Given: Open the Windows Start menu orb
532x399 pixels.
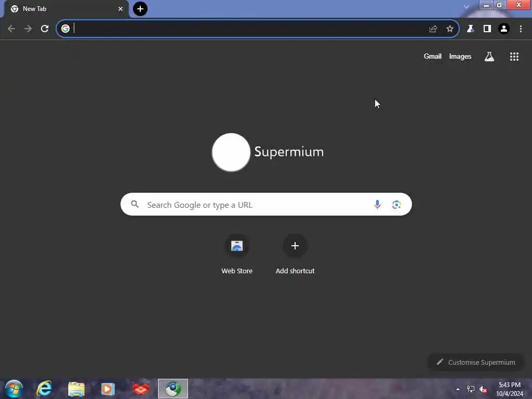Looking at the screenshot, I should pyautogui.click(x=14, y=389).
